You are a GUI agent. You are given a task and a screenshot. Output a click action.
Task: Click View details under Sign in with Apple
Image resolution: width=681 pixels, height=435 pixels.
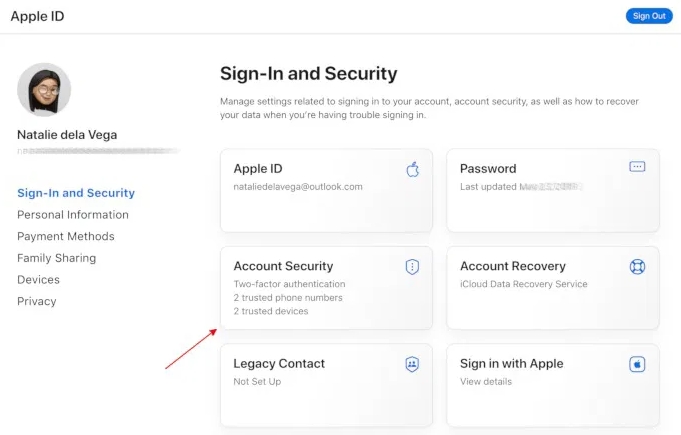pyautogui.click(x=485, y=382)
